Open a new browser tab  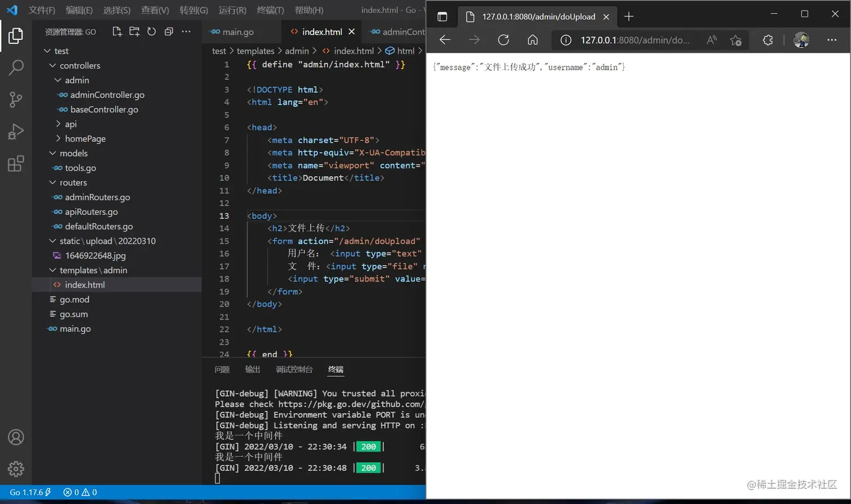(x=629, y=16)
